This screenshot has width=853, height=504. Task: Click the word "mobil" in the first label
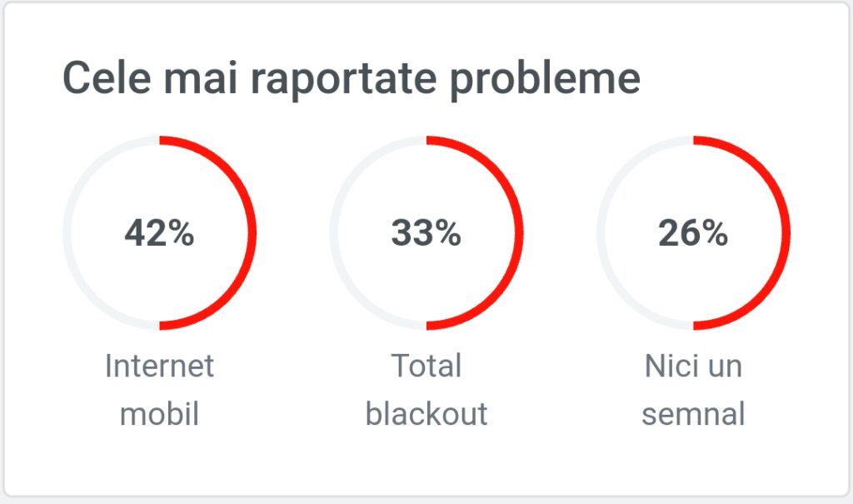click(159, 414)
